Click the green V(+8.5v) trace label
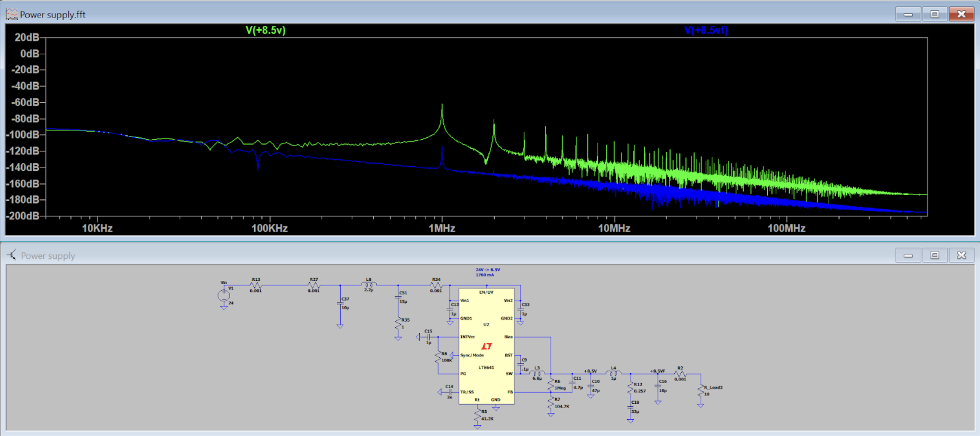Viewport: 980px width, 436px height. click(x=266, y=30)
